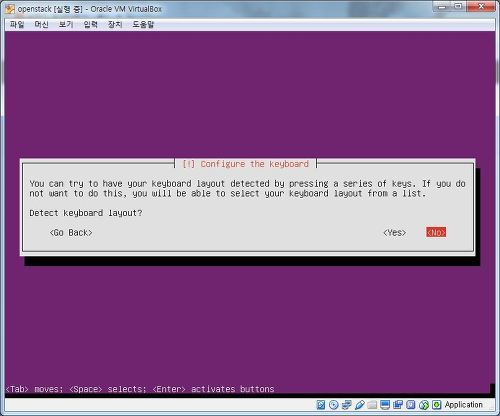This screenshot has height=416, width=500.
Task: Click the USB devices status icon
Action: tap(359, 405)
